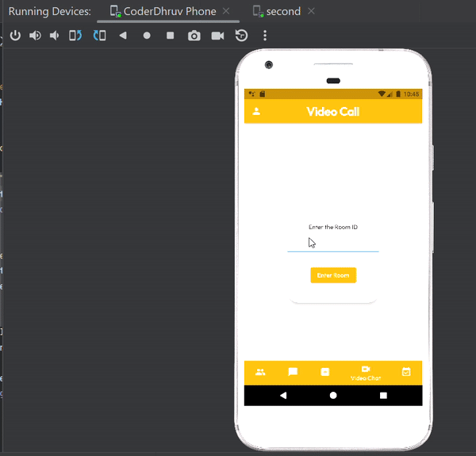Tap the phone's on-screen Recents button
476x456 pixels.
point(383,395)
